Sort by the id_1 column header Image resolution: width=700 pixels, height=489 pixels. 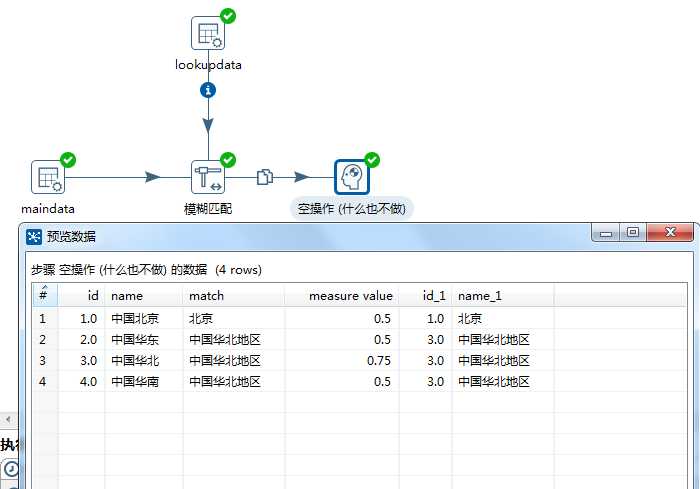point(425,295)
